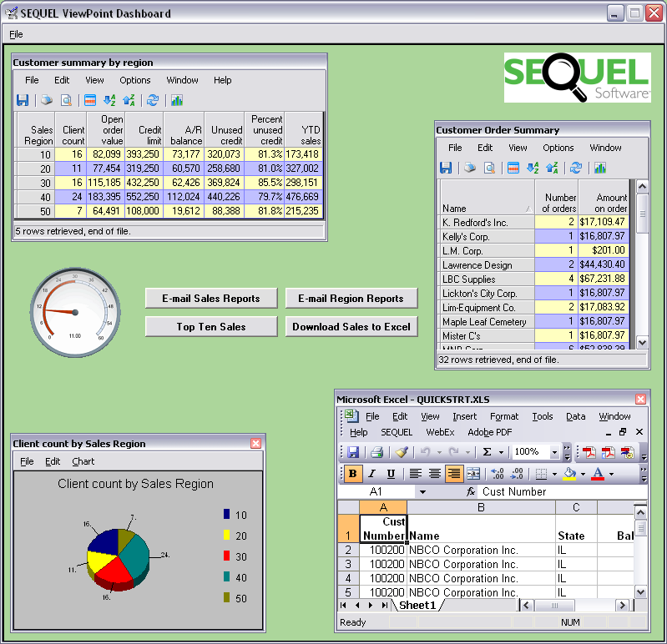
Task: Sort ascending A-Z in Customer summary by region
Action: pos(109,100)
